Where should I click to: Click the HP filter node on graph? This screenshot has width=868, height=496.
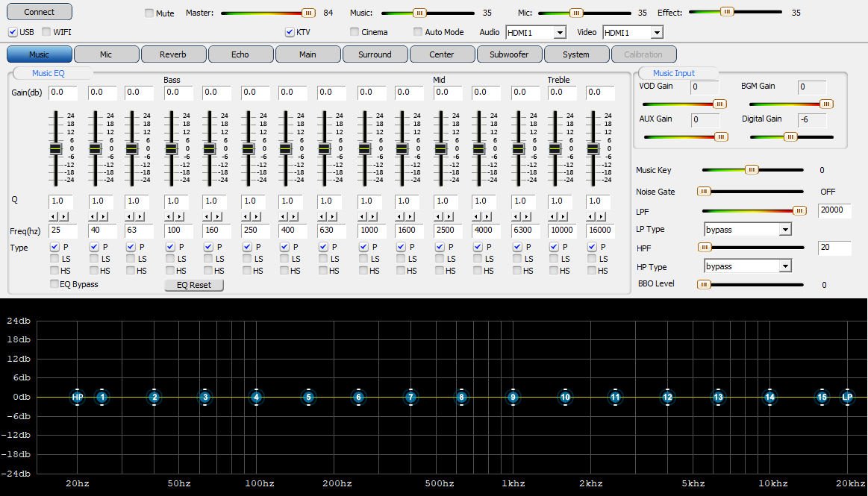coord(78,398)
